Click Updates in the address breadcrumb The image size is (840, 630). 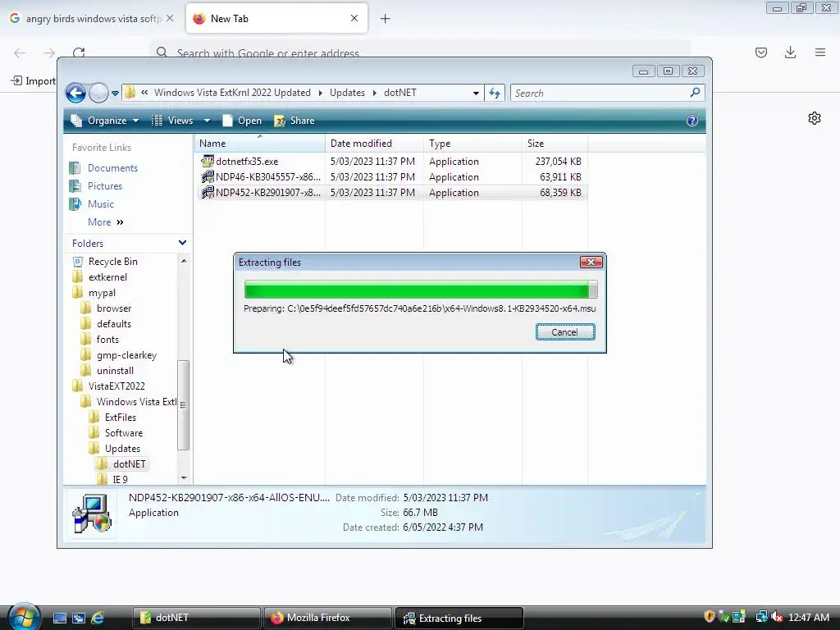pyautogui.click(x=347, y=93)
